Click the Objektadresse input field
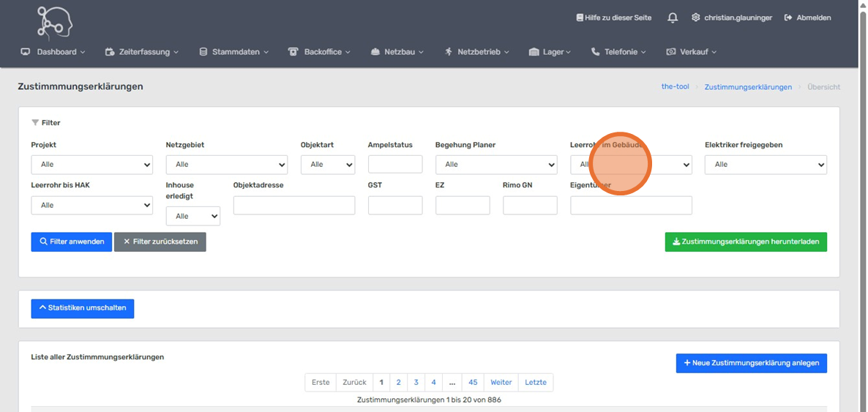The height and width of the screenshot is (412, 868). tap(293, 206)
